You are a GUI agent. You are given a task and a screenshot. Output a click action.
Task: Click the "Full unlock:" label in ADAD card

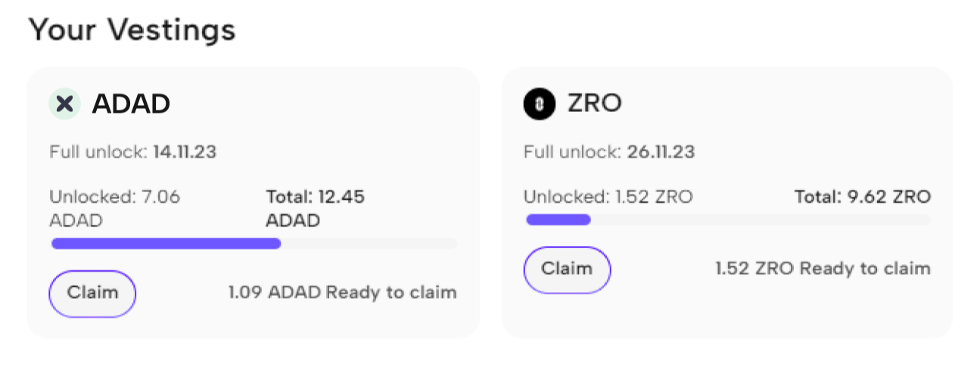click(98, 152)
